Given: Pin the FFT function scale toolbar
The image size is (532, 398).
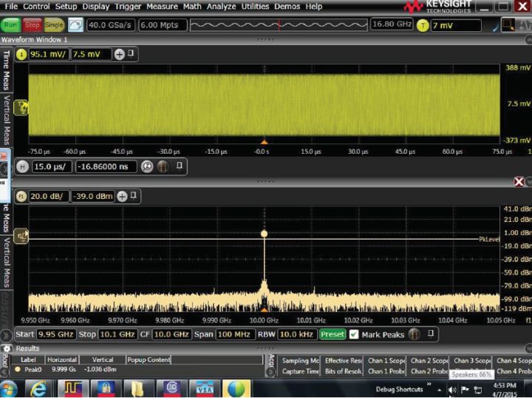Looking at the screenshot, I should pos(135,196).
